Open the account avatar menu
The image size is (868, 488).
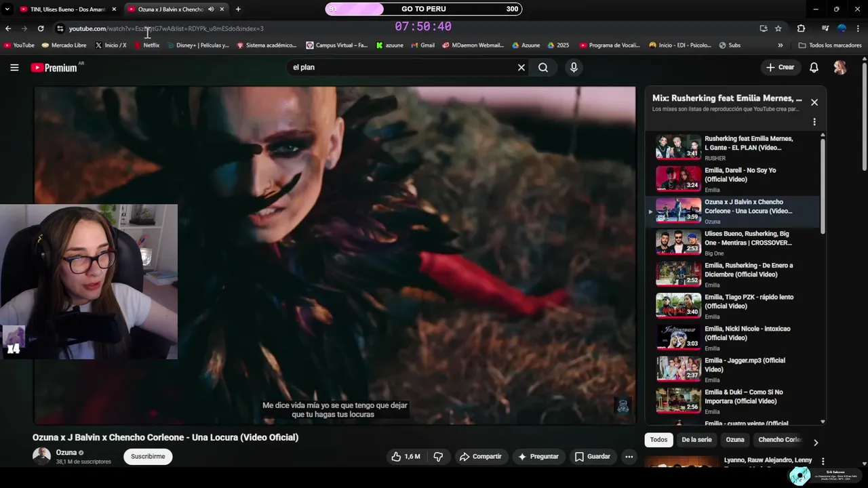coord(840,67)
